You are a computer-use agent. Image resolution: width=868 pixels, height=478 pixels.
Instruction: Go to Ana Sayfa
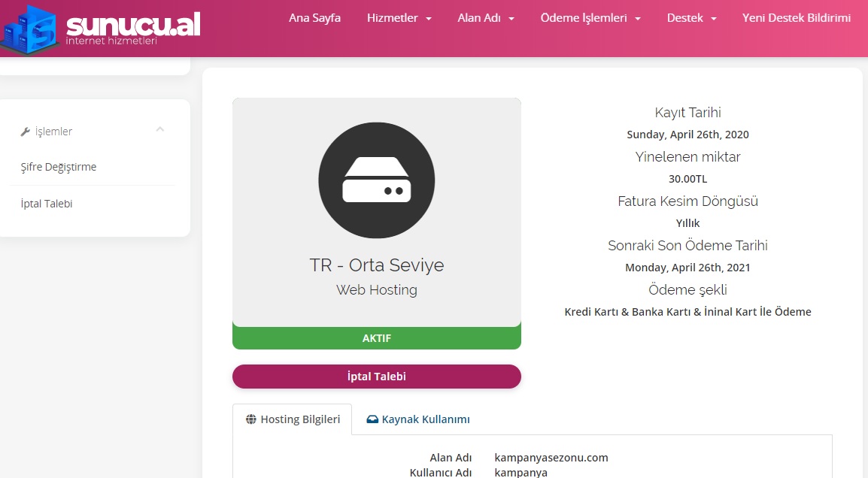[x=314, y=18]
